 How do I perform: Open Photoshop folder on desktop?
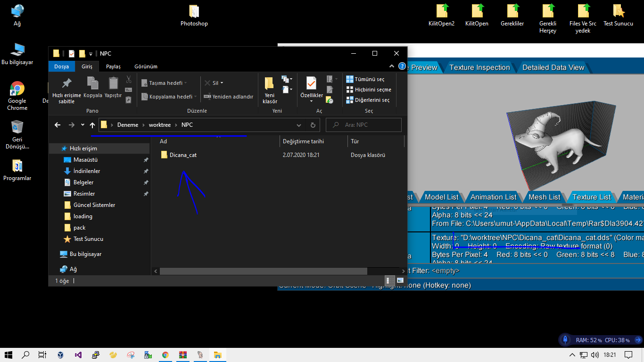click(x=194, y=16)
